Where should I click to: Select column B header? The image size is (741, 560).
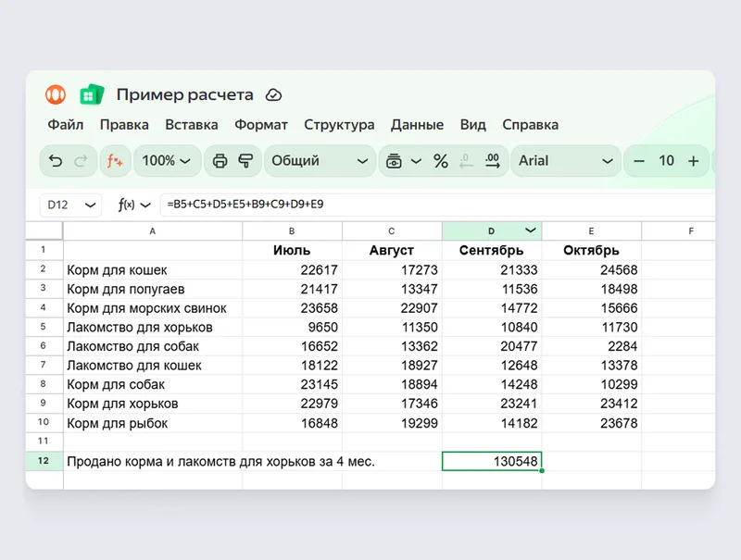(x=292, y=230)
